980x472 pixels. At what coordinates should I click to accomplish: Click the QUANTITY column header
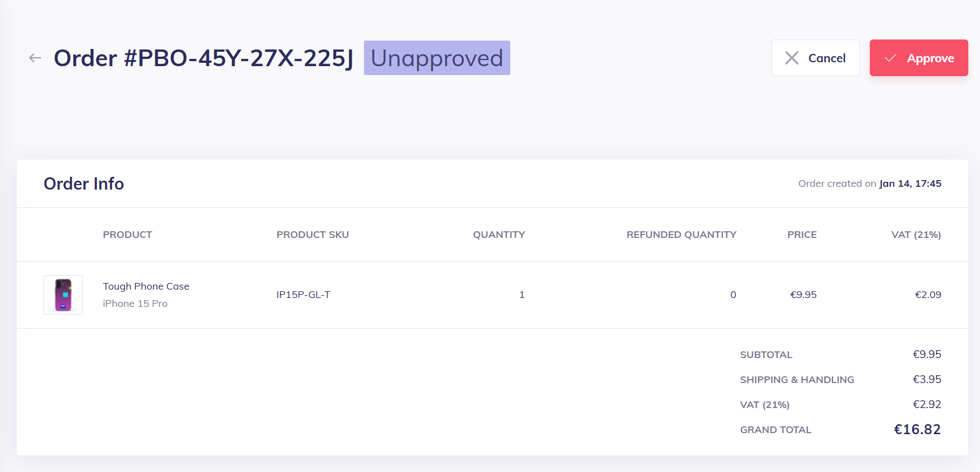[x=499, y=235]
